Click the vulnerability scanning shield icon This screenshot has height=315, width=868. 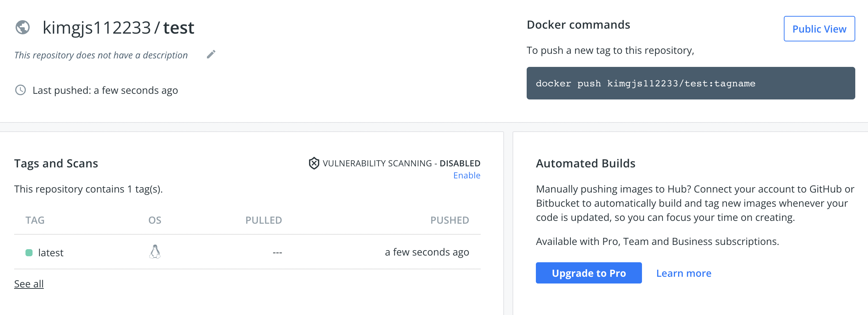[314, 163]
